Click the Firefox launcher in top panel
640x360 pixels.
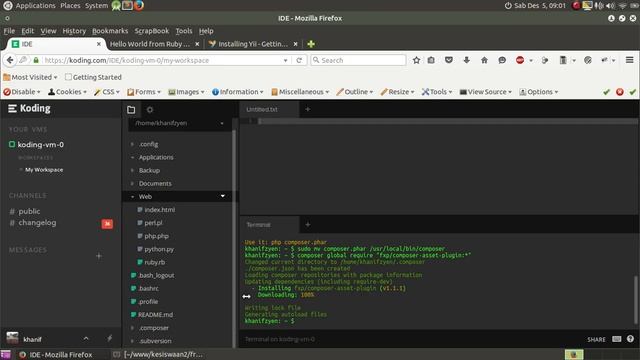pos(139,5)
